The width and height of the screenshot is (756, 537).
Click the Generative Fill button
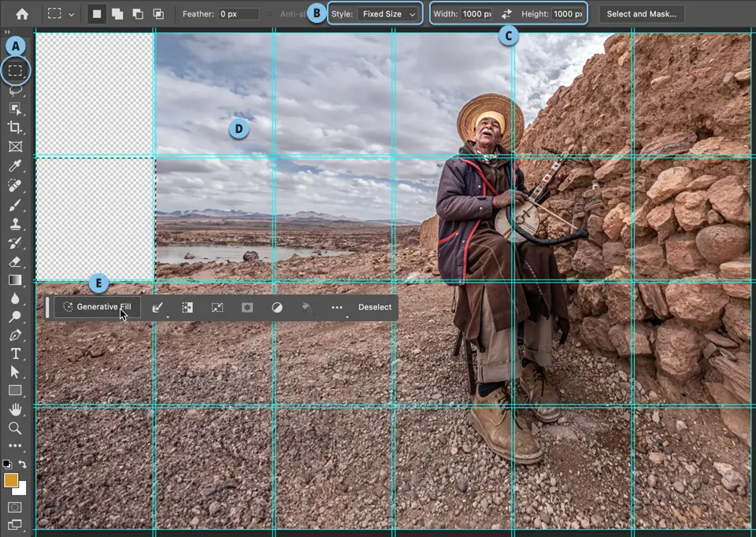98,307
